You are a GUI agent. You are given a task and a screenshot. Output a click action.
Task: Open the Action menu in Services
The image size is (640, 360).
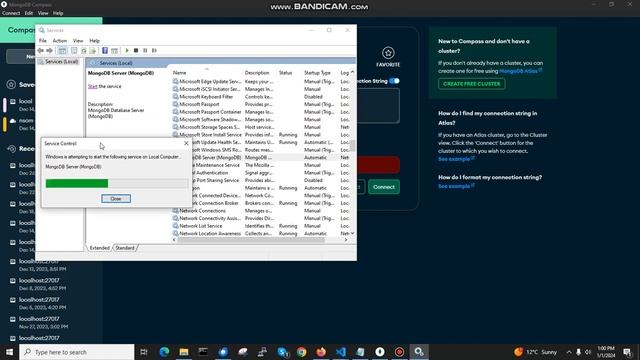[x=60, y=41]
